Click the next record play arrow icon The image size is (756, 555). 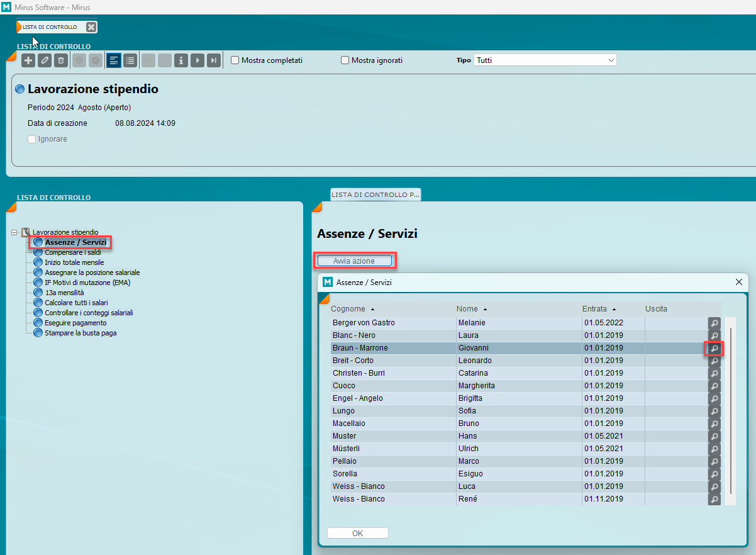(x=197, y=60)
